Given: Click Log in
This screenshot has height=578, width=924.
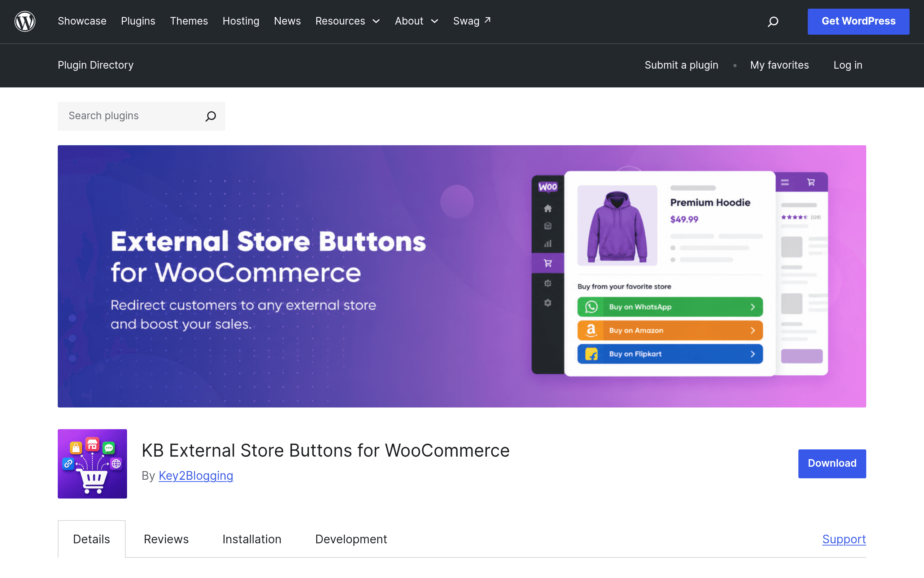Looking at the screenshot, I should 848,65.
